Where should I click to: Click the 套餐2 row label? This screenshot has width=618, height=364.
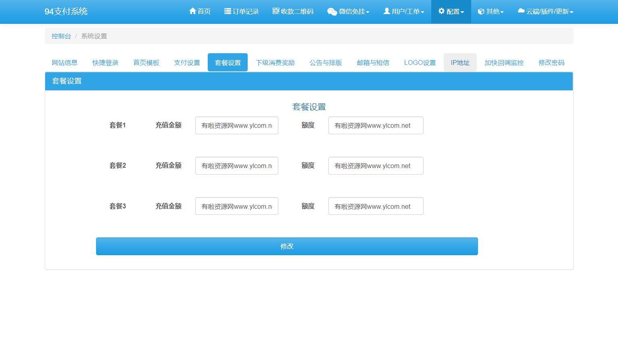[117, 165]
